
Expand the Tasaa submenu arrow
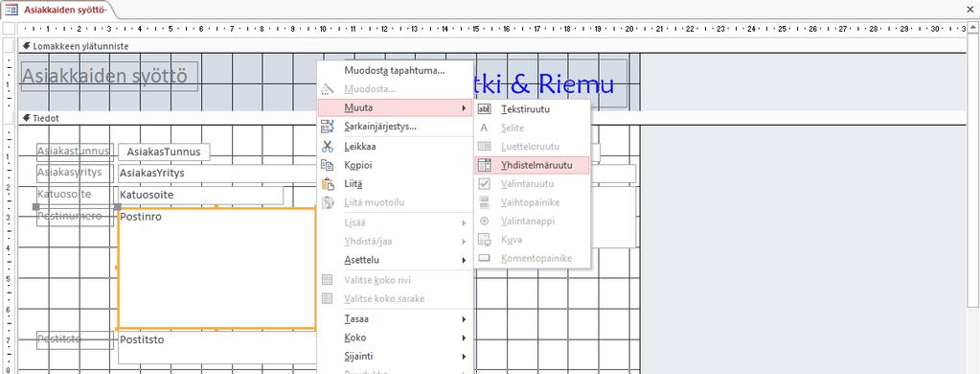[x=464, y=319]
